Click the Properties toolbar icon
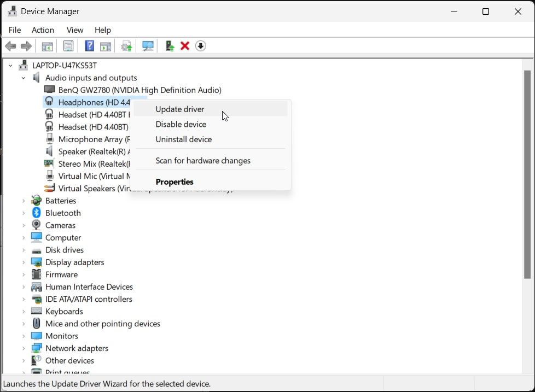535x392 pixels. pyautogui.click(x=68, y=46)
